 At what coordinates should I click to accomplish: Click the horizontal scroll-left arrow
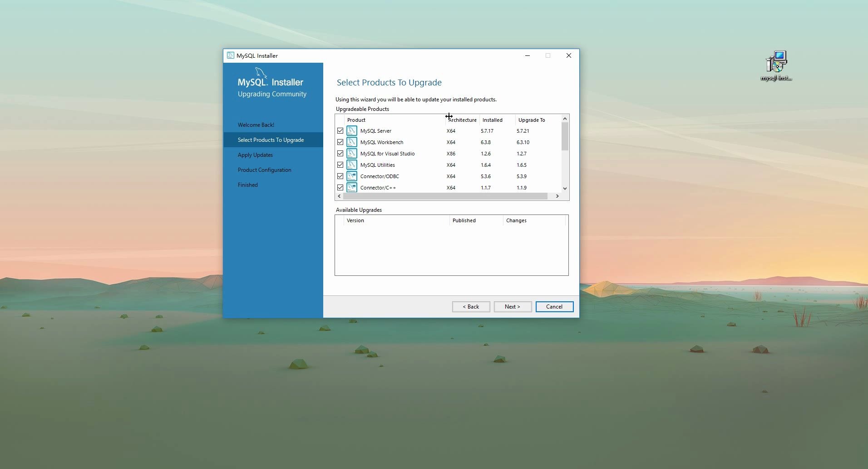click(339, 196)
